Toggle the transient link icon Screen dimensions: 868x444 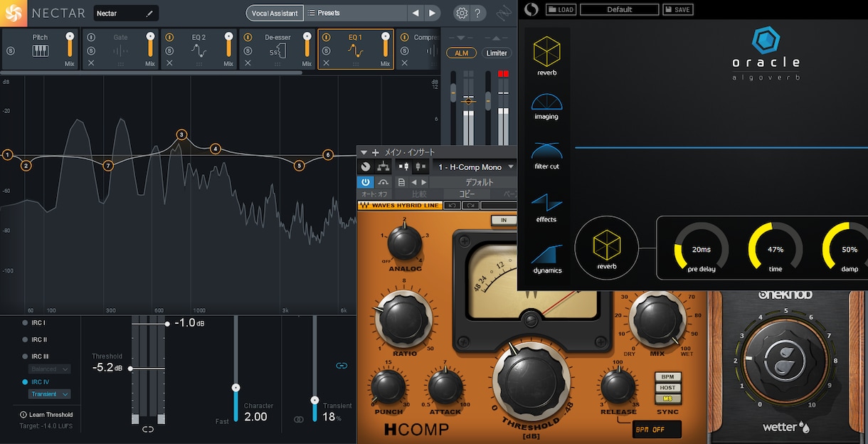tap(342, 366)
